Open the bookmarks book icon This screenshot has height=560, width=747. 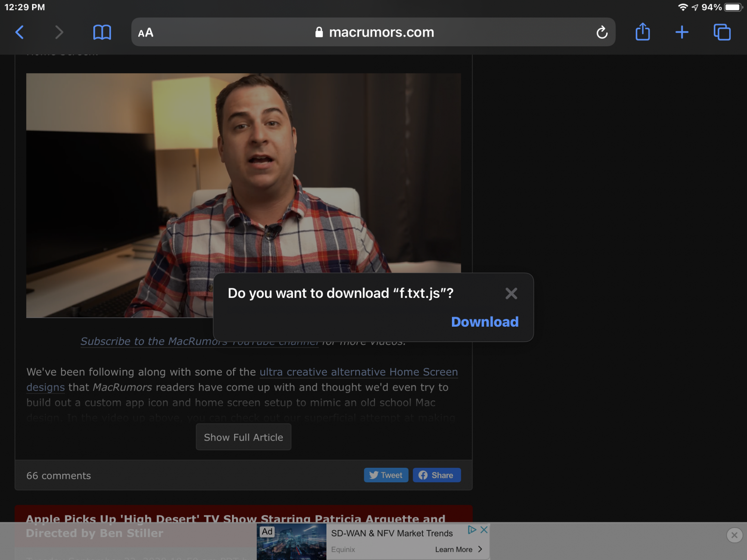tap(102, 32)
